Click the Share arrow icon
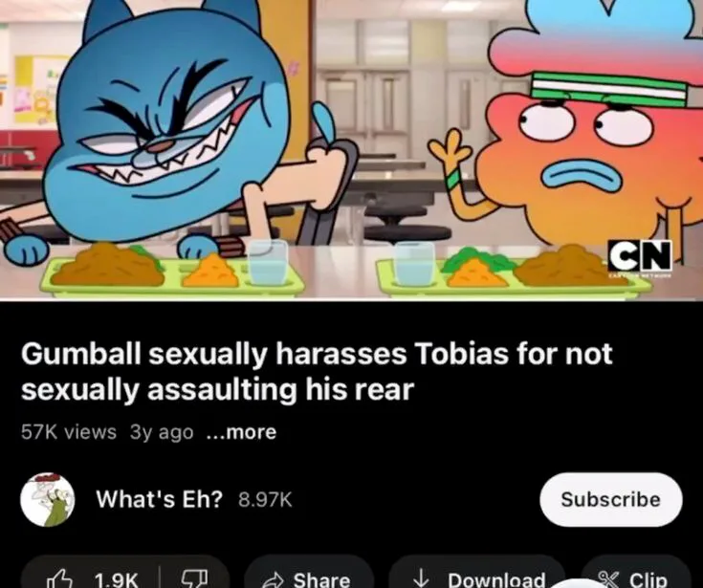This screenshot has height=588, width=703. (272, 581)
